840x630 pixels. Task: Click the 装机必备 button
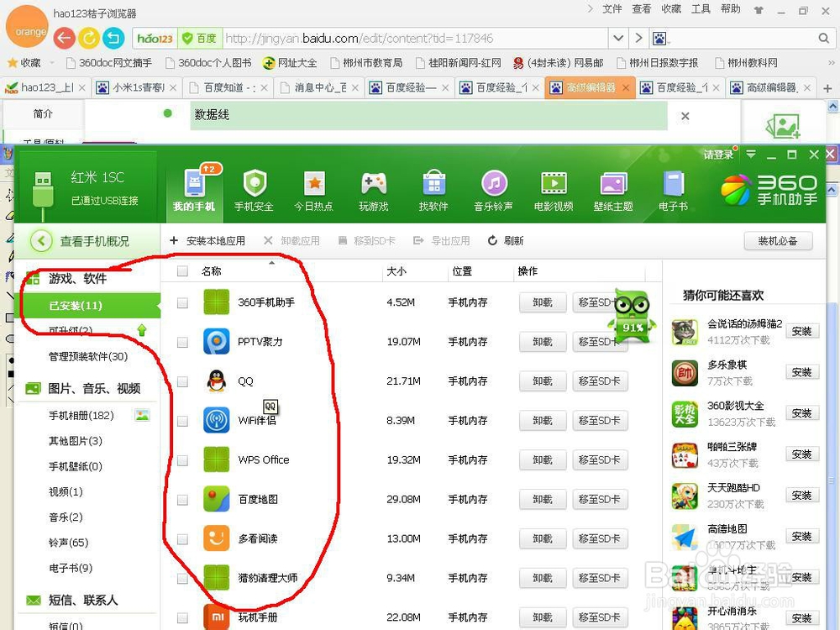click(x=778, y=241)
